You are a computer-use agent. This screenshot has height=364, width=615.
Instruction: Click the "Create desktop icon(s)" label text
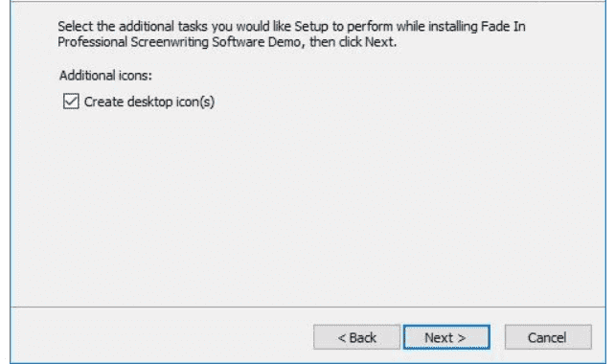149,102
